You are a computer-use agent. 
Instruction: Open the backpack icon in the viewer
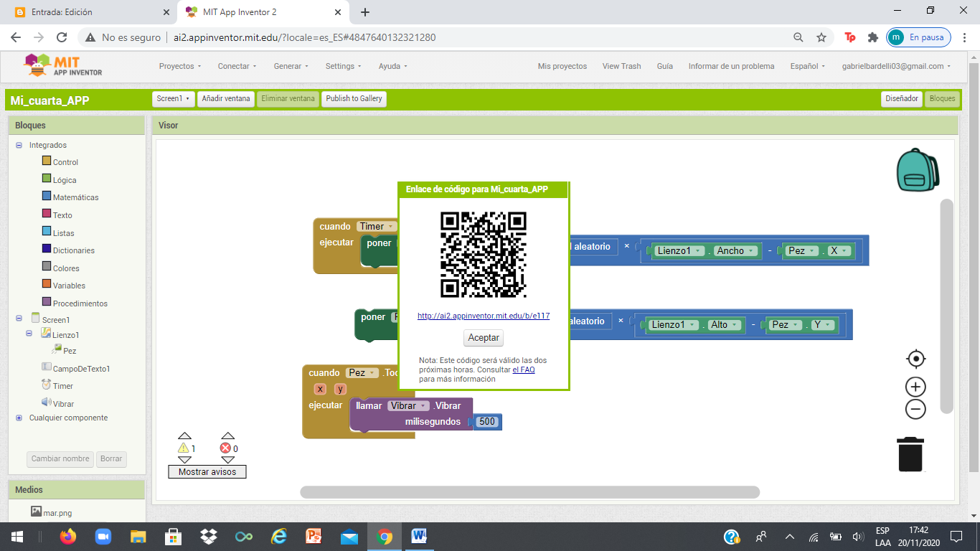point(918,171)
